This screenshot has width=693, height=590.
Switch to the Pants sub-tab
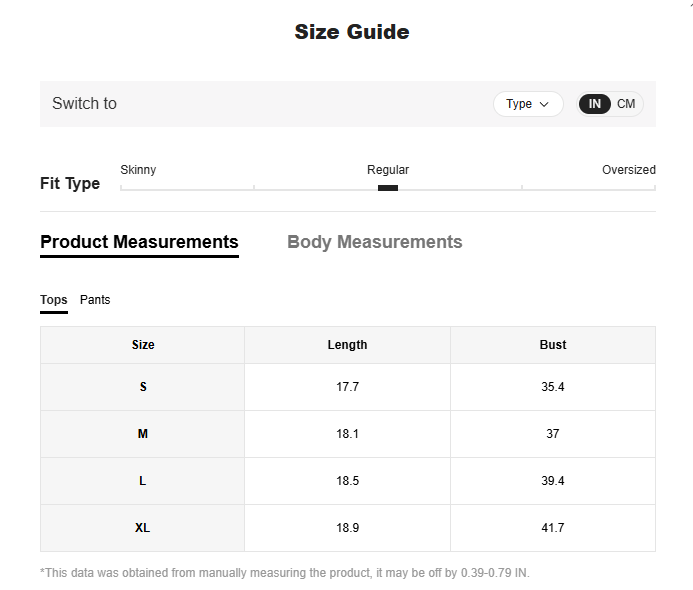[95, 300]
